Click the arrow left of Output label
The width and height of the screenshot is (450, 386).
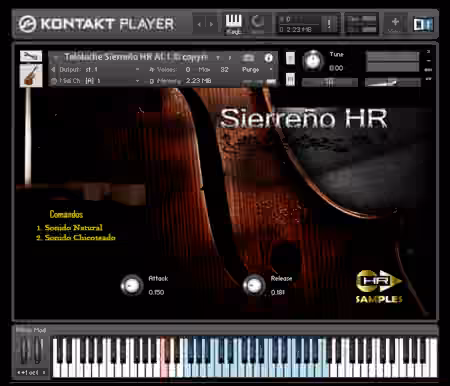tap(53, 70)
